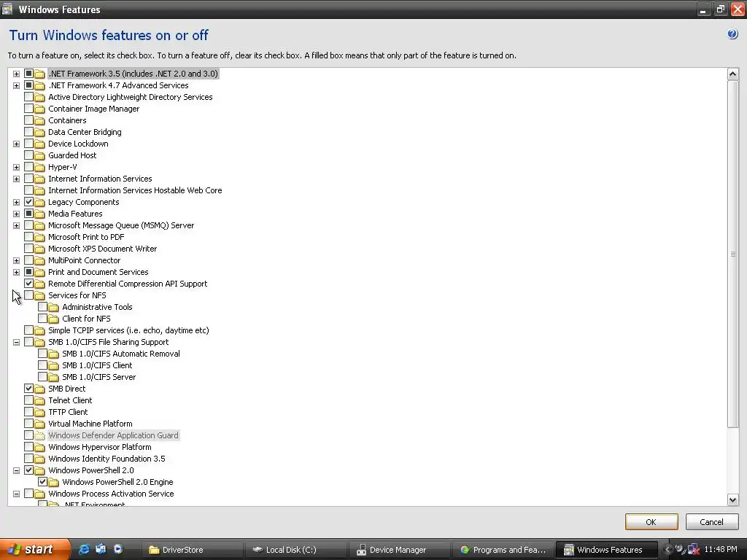Open the Start menu
The image size is (747, 560).
coord(35,550)
